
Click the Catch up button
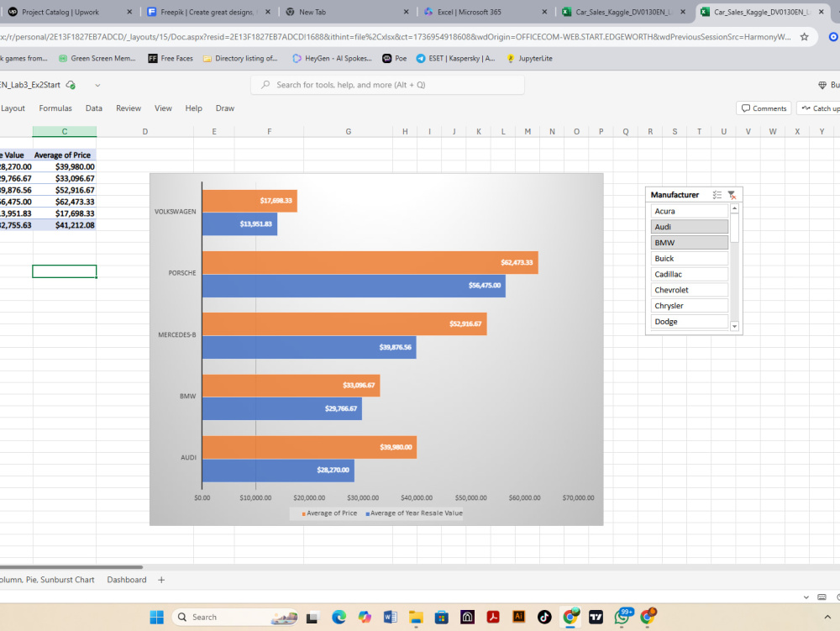(820, 108)
